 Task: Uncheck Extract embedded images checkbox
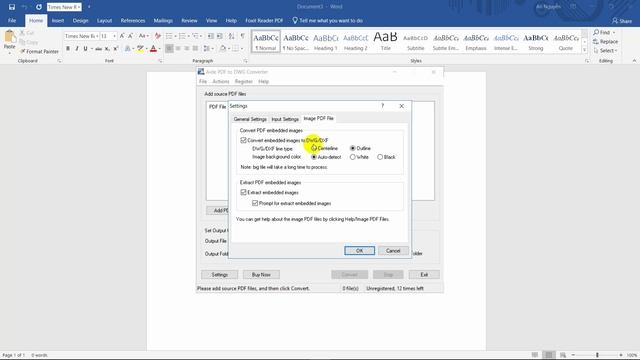[244, 192]
